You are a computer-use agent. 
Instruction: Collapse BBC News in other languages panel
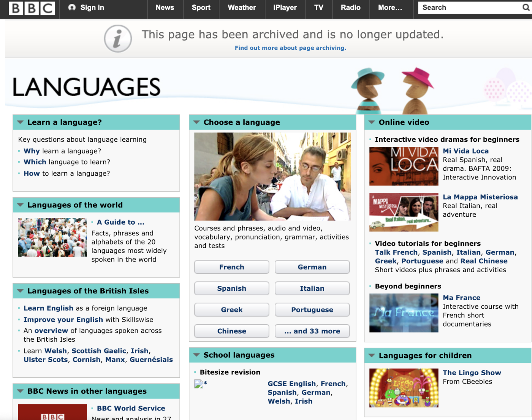(x=21, y=391)
